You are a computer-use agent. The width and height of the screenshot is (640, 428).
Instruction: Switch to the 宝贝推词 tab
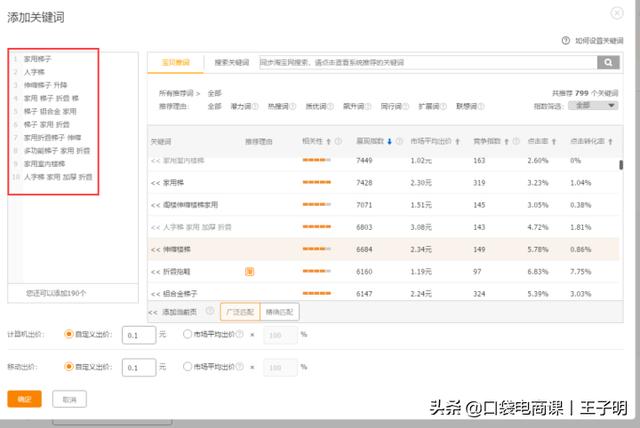coord(174,62)
